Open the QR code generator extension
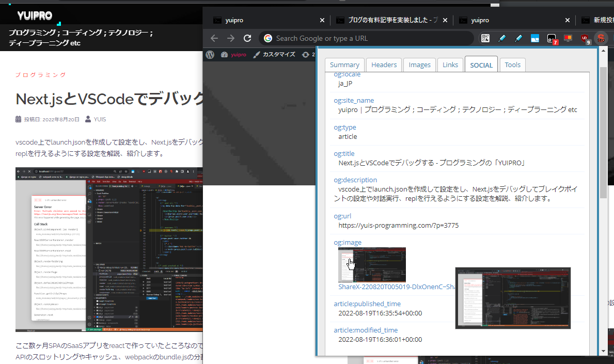 [x=485, y=38]
